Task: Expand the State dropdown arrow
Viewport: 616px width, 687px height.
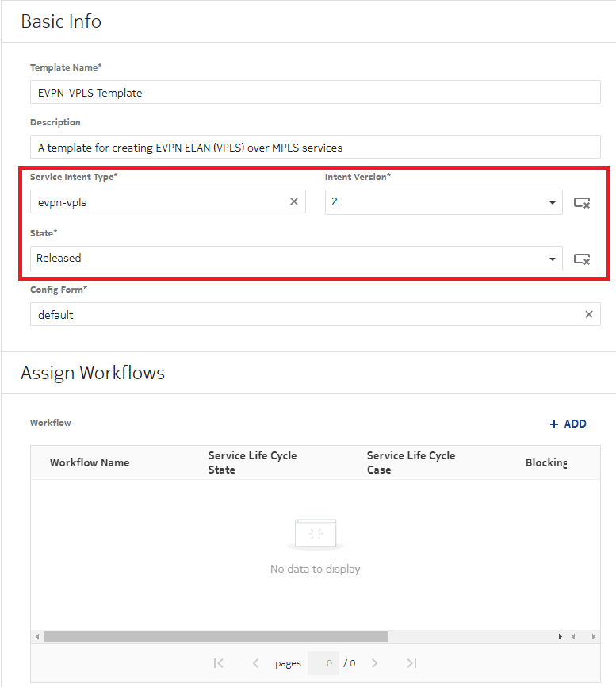Action: [x=552, y=259]
